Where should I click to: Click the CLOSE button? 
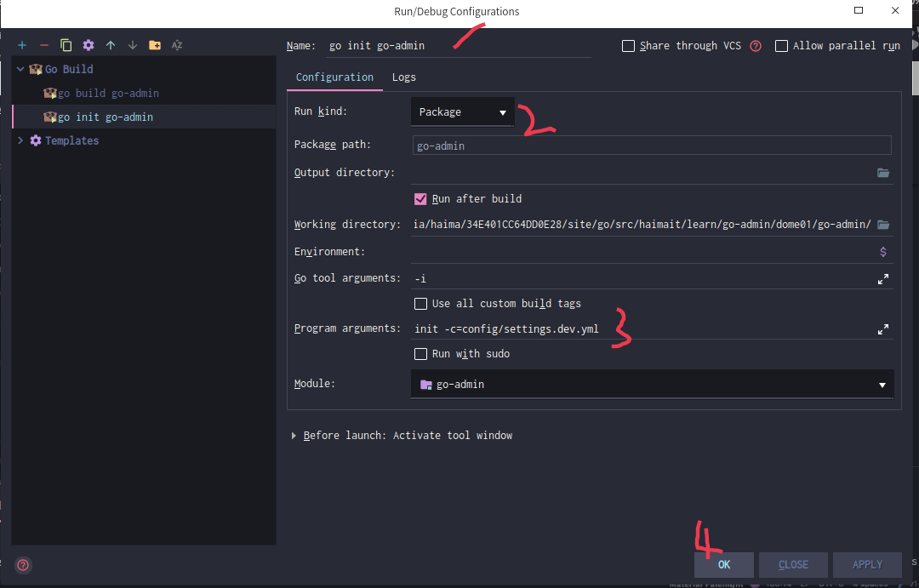tap(793, 564)
